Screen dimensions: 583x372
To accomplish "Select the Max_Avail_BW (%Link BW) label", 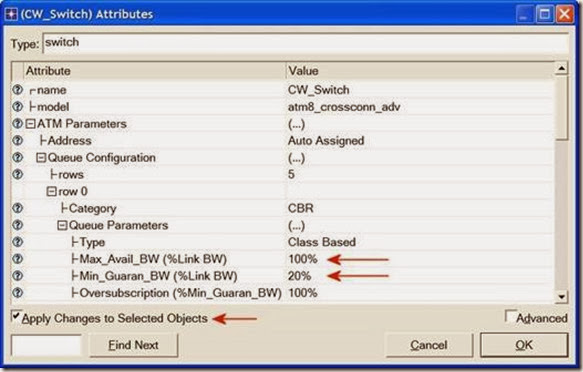I will 153,259.
